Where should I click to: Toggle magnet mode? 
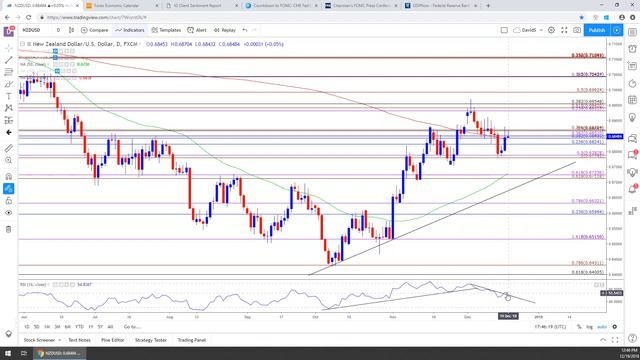[9, 176]
